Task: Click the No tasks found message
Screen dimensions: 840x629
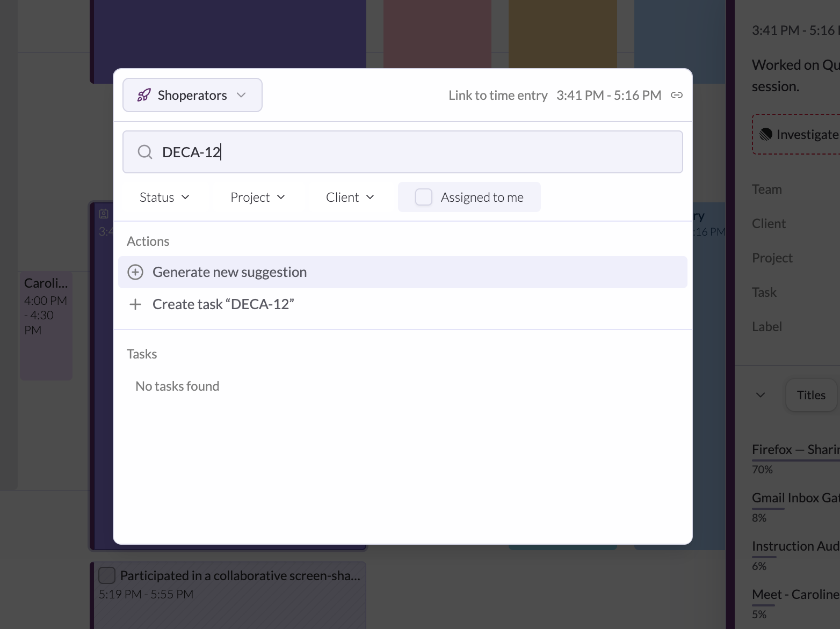Action: tap(177, 386)
